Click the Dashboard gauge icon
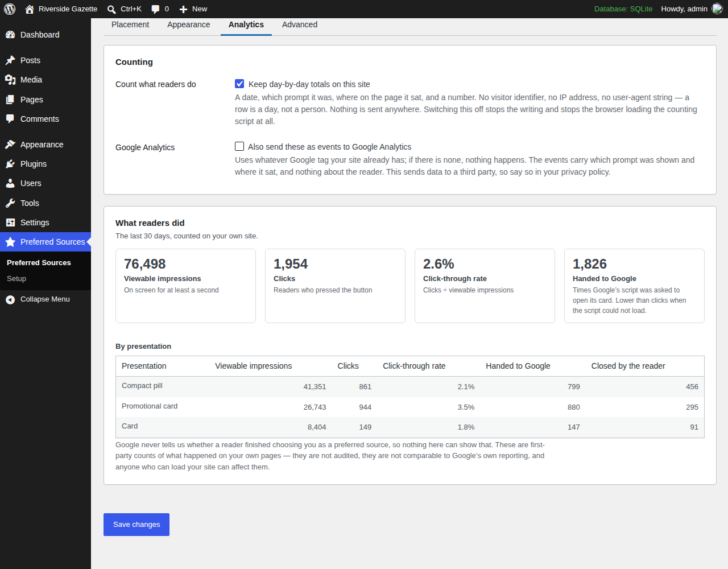Viewport: 728px width, 569px height. point(10,35)
